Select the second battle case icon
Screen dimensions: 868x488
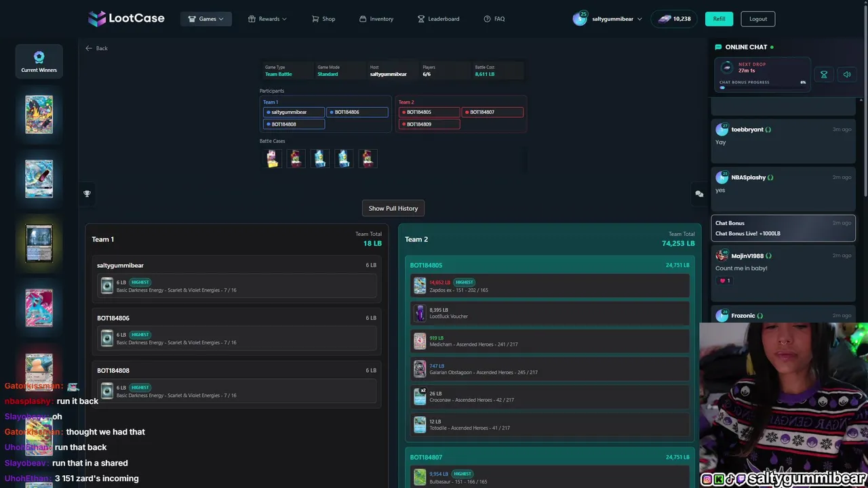coord(296,159)
